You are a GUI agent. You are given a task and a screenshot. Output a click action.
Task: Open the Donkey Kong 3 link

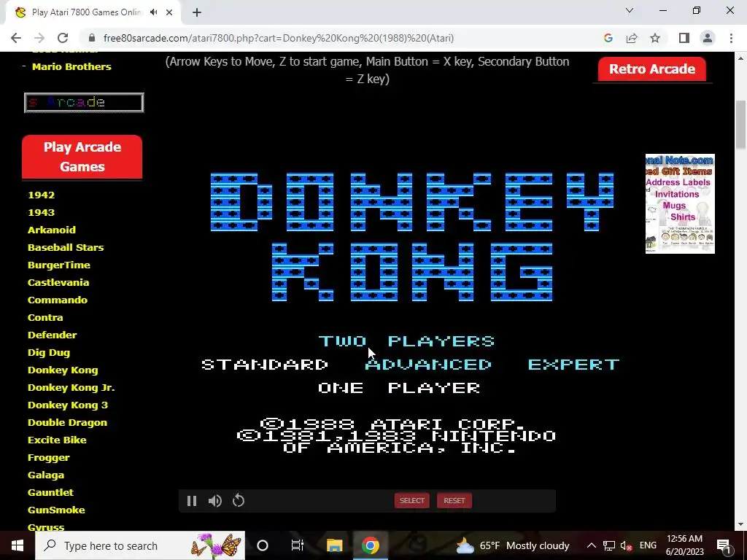tap(68, 405)
